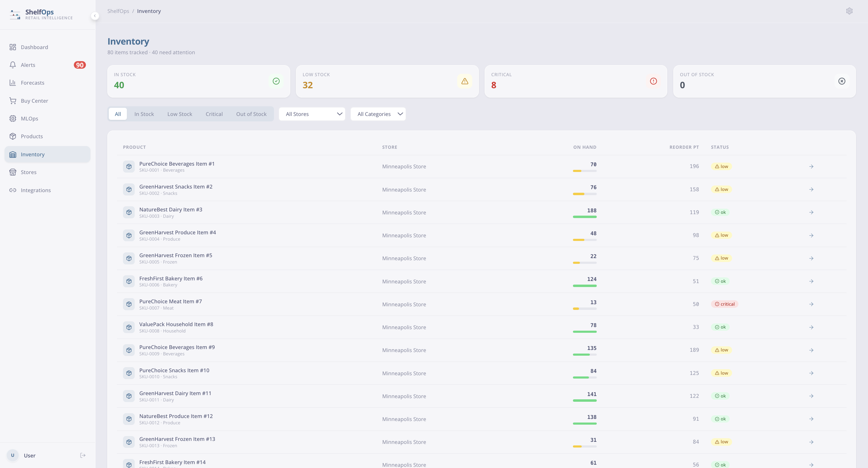This screenshot has width=868, height=468.
Task: Open the Forecasts chart icon
Action: pyautogui.click(x=13, y=83)
